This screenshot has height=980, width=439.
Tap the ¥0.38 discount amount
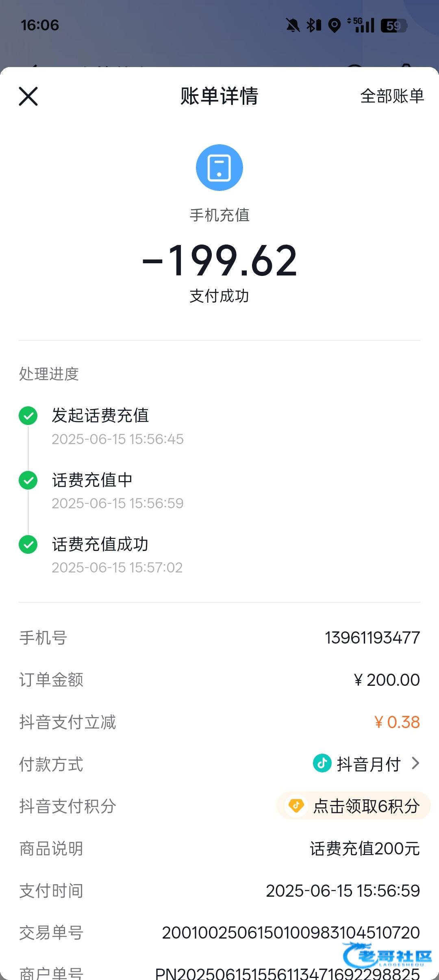(397, 722)
